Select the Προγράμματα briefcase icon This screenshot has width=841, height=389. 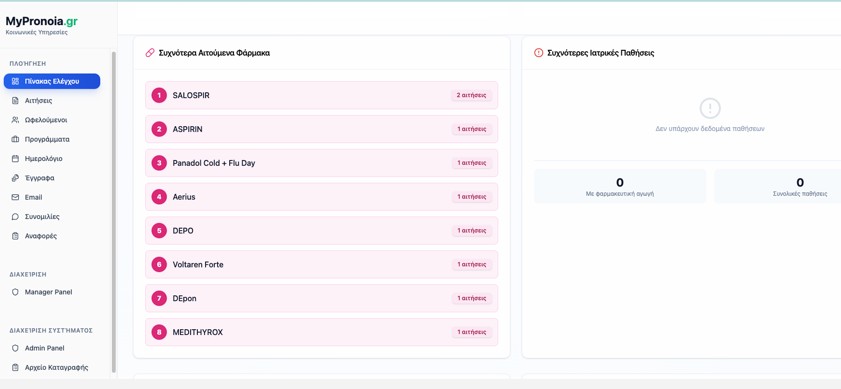coord(15,140)
